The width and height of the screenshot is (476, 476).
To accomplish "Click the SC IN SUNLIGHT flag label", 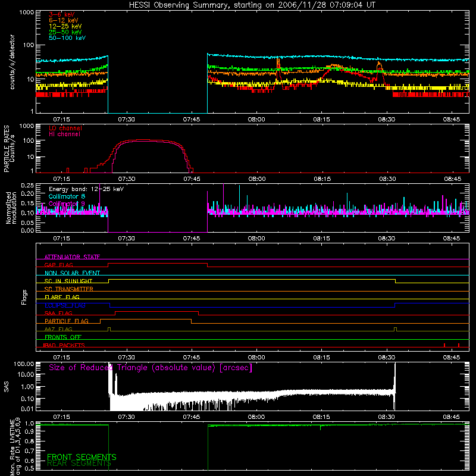I will [68, 281].
